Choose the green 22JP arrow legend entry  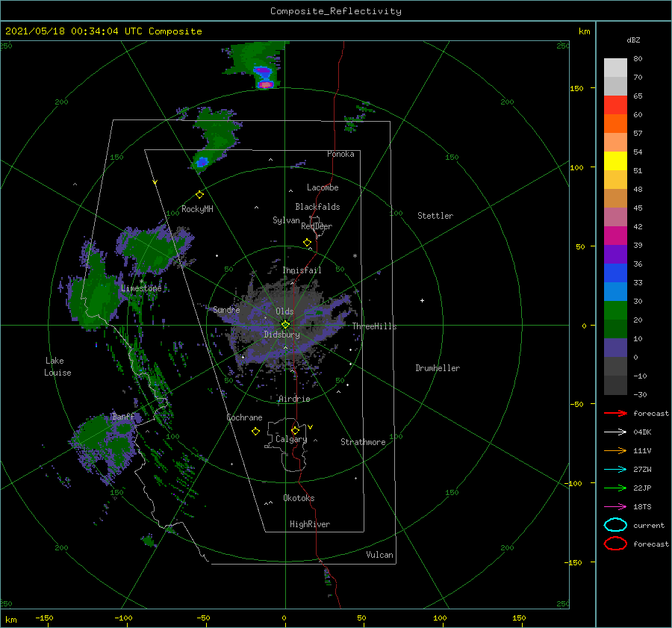pyautogui.click(x=615, y=488)
